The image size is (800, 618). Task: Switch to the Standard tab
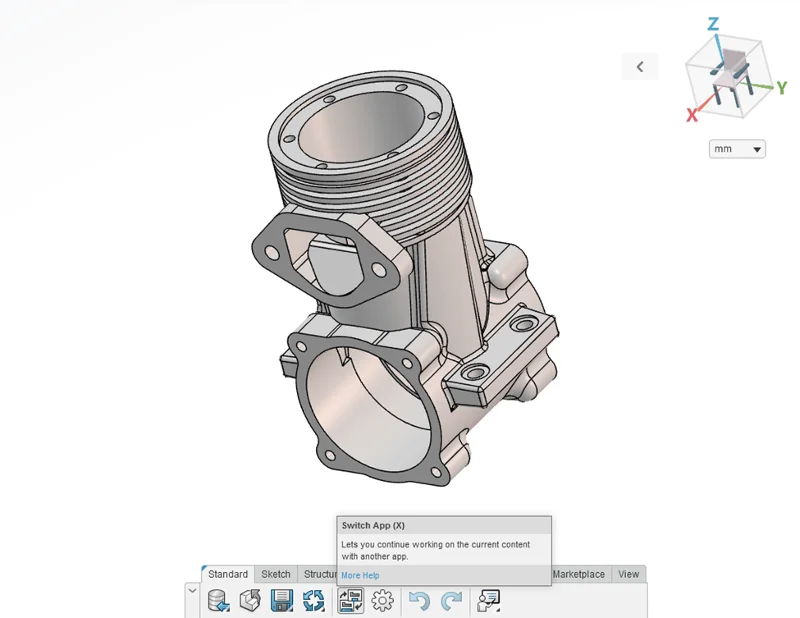[x=228, y=574]
